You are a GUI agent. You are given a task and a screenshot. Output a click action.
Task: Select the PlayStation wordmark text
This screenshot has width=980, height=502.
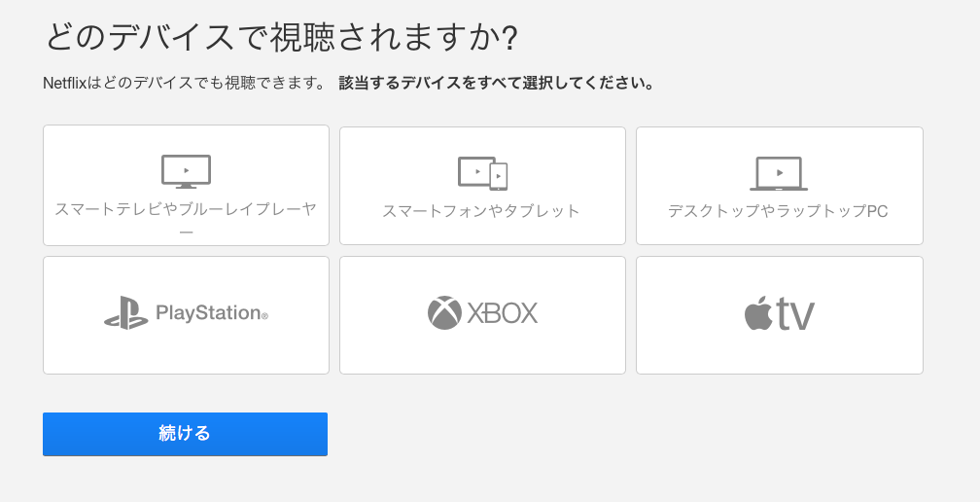point(208,312)
